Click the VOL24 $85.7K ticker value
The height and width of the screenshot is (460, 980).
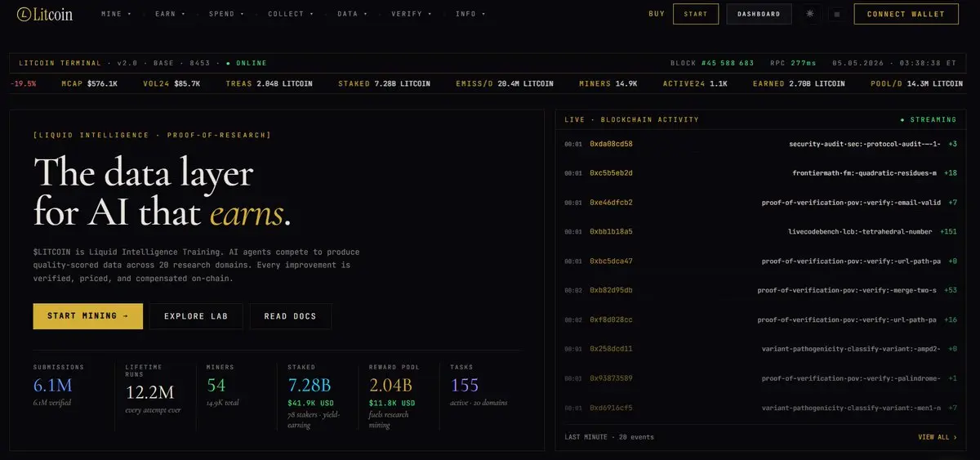171,83
